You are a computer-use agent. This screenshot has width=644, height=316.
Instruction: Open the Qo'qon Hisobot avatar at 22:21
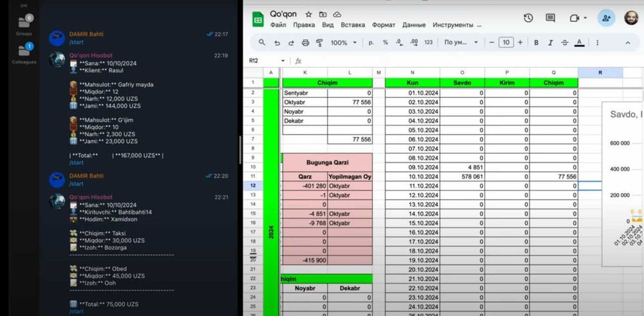tap(57, 201)
